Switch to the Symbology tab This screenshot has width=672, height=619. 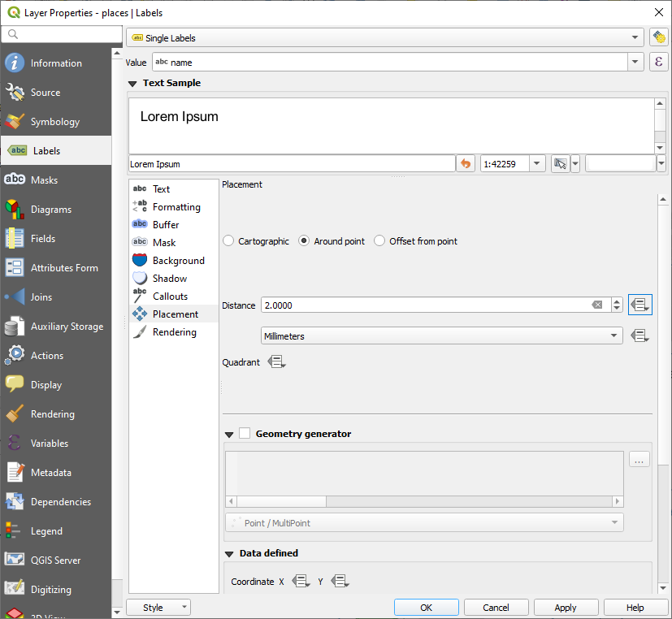coord(56,121)
